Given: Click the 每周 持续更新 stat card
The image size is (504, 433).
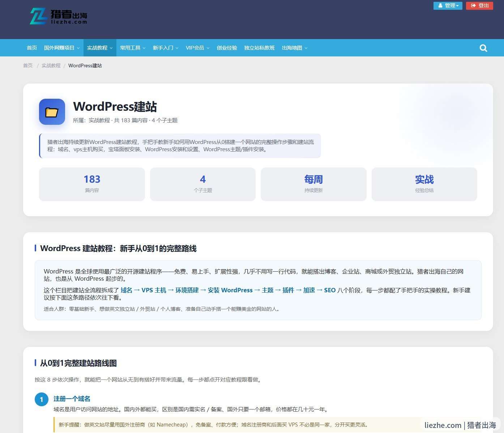Looking at the screenshot, I should pyautogui.click(x=313, y=184).
